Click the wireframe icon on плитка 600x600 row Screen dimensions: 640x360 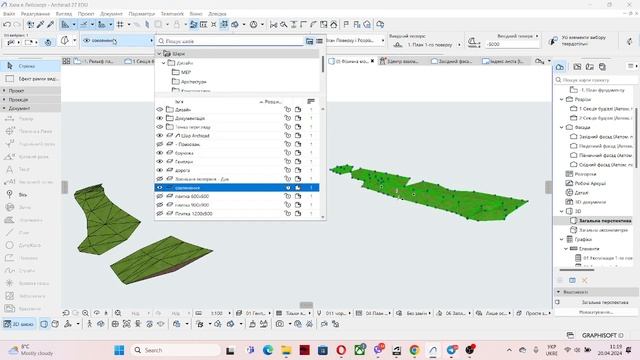298,196
